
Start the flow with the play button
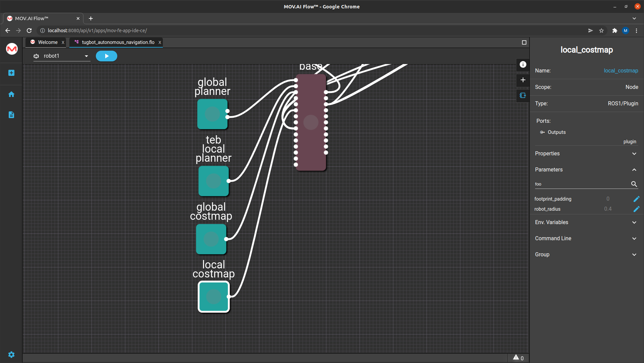[107, 56]
